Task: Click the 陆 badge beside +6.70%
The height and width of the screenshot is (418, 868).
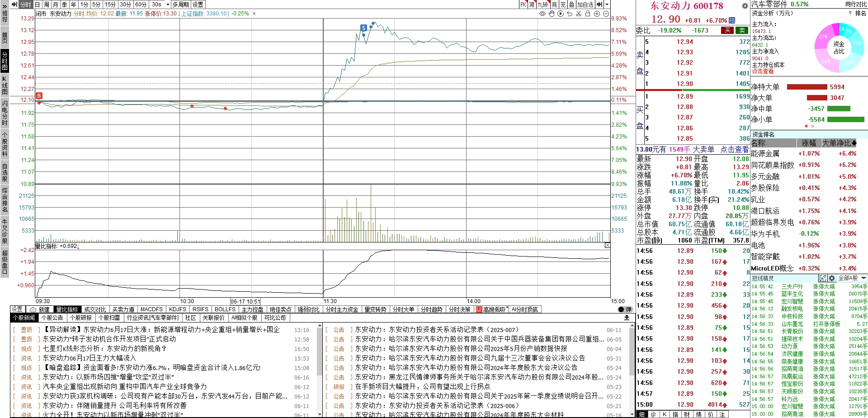Action: (732, 20)
